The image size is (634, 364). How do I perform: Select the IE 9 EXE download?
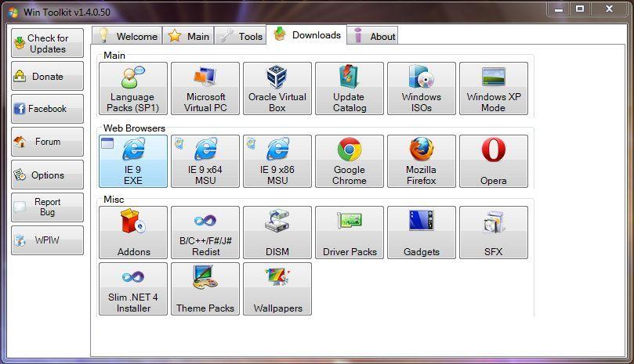click(x=133, y=161)
